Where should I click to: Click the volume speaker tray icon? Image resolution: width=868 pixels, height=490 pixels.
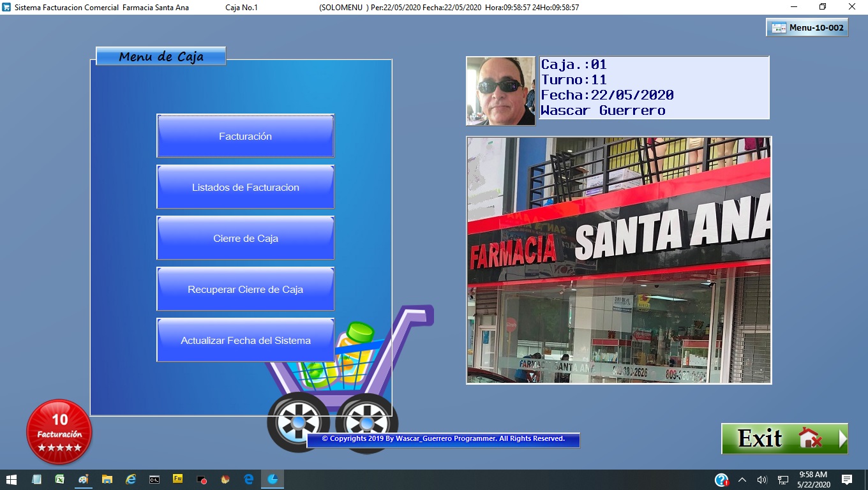coord(761,480)
